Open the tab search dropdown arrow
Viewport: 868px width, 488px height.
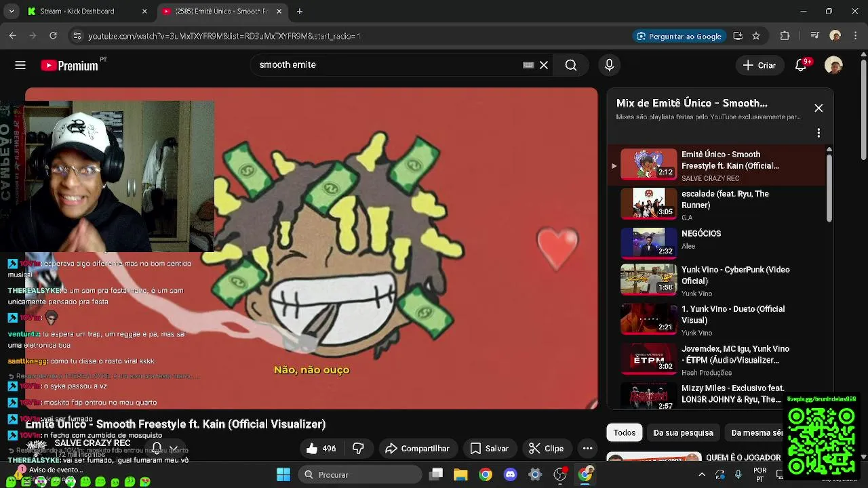12,12
